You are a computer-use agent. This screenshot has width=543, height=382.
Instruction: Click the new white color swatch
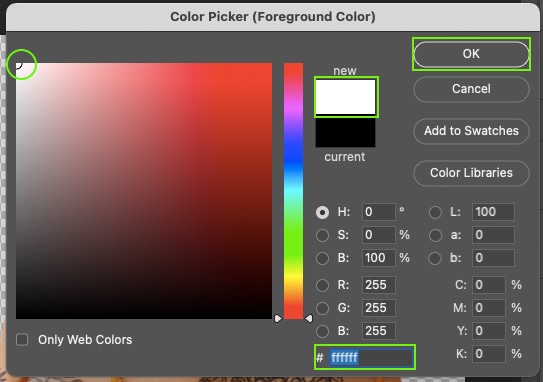(x=345, y=97)
